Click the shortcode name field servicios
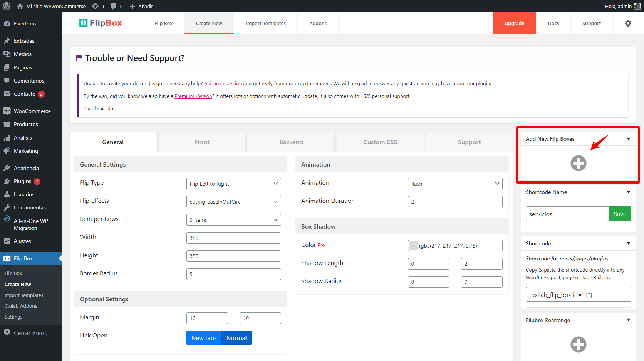This screenshot has width=644, height=361. point(567,214)
